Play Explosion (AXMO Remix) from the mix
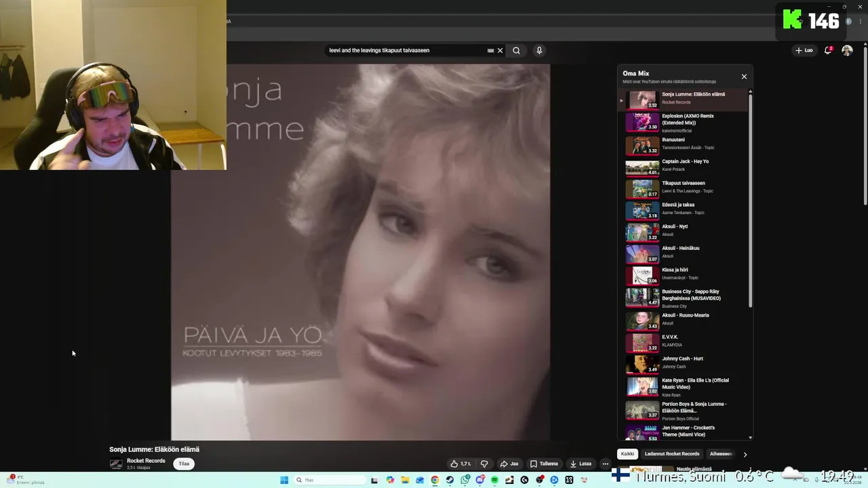 (x=683, y=123)
